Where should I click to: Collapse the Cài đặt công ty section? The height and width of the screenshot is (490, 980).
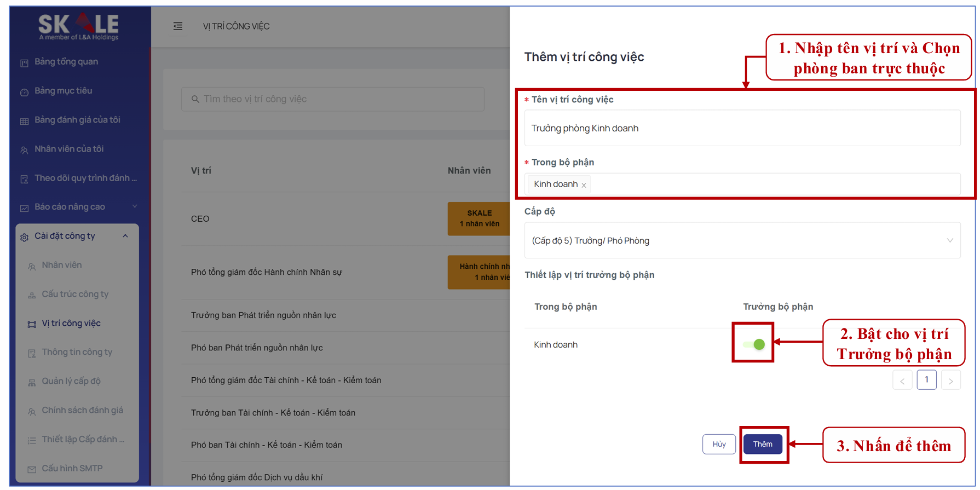[x=125, y=236]
